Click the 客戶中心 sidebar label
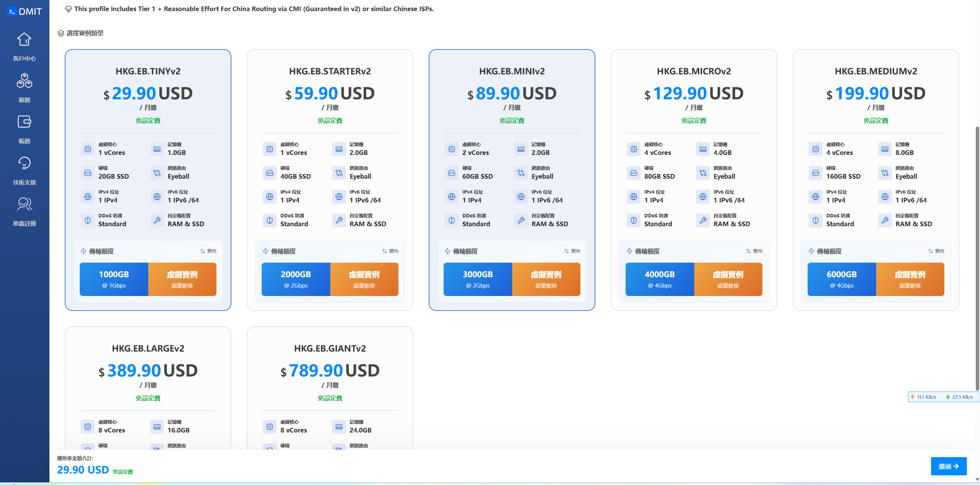980x485 pixels. 24,58
